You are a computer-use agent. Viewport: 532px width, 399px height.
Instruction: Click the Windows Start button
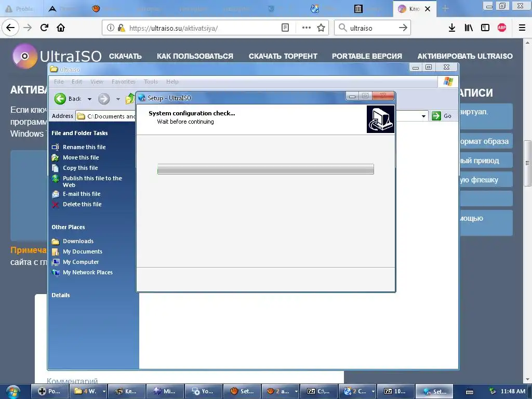13,392
